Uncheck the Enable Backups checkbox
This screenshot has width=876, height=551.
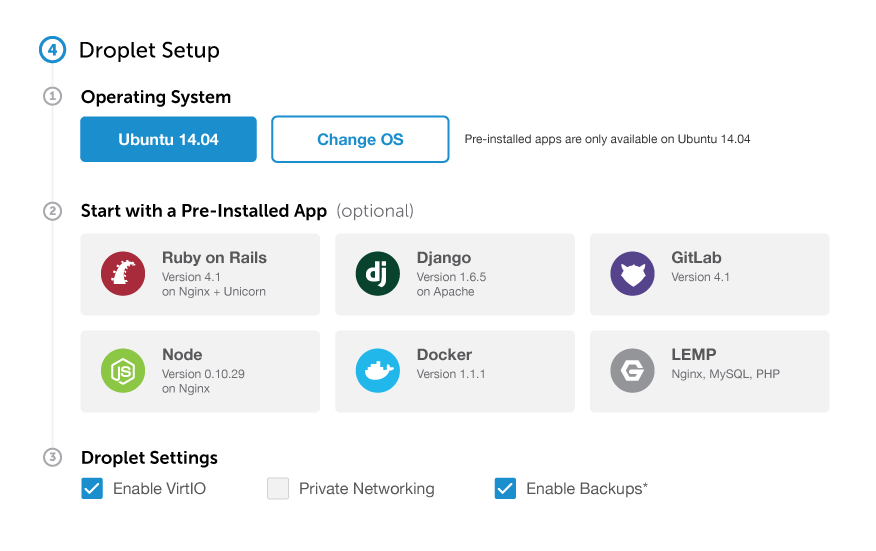pyautogui.click(x=506, y=488)
